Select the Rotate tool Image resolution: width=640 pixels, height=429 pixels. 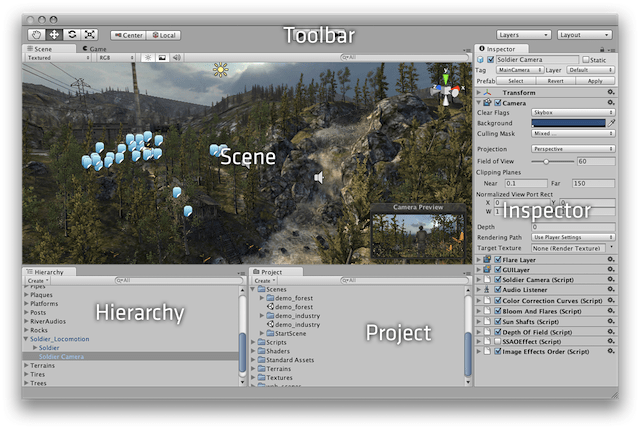coord(72,35)
